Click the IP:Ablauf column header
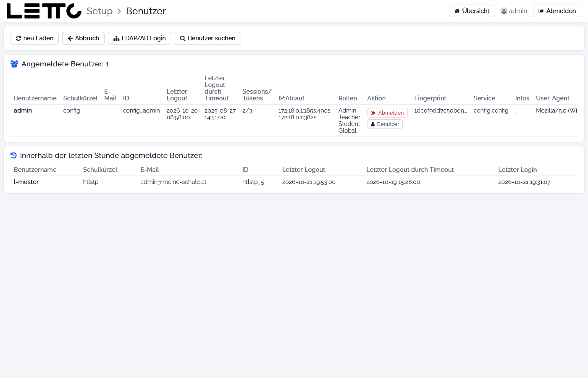 click(291, 98)
